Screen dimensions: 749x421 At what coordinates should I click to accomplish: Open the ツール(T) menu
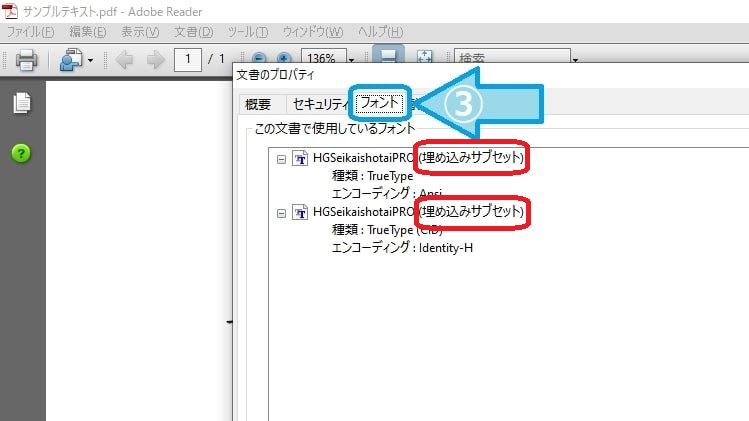pos(248,32)
